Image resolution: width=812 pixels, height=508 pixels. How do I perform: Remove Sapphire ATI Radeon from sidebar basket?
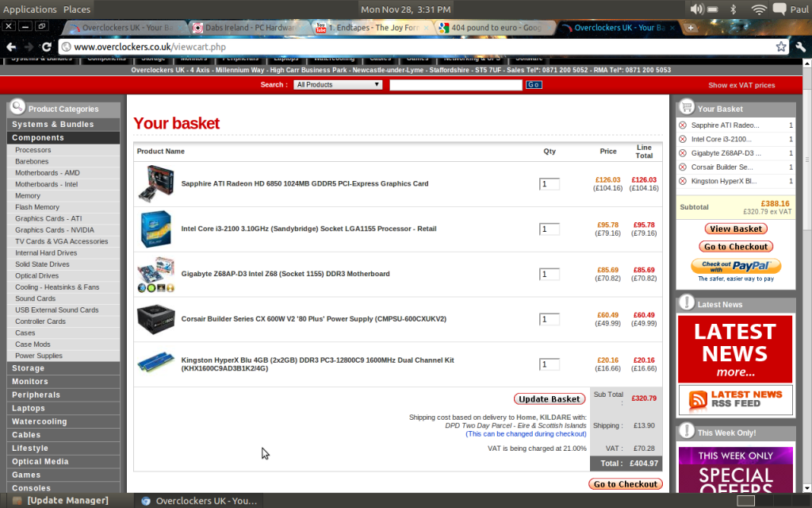[683, 125]
